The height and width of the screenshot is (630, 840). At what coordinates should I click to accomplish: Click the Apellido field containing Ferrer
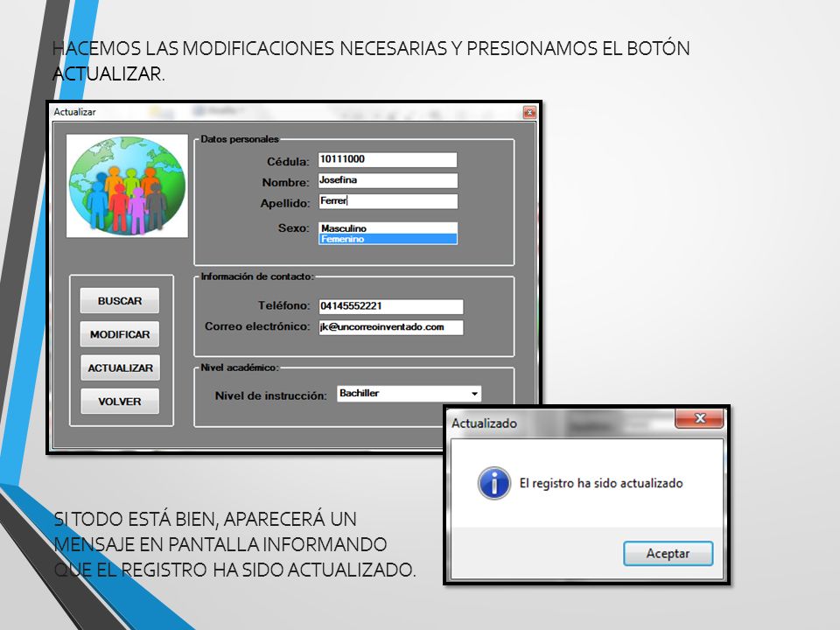(388, 201)
